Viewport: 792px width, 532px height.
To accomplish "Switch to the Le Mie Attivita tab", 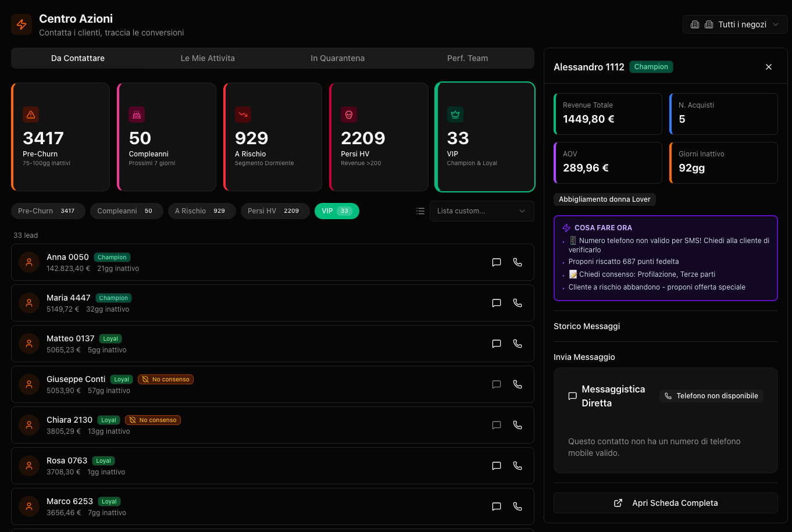I will point(208,58).
